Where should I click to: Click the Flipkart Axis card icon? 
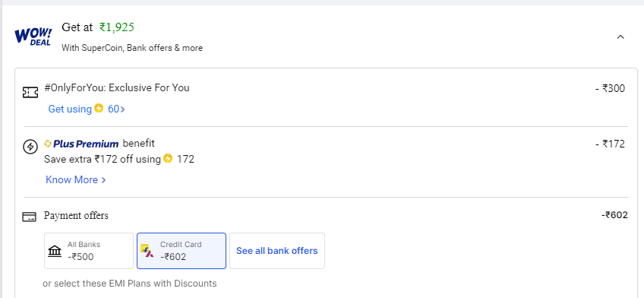(147, 251)
